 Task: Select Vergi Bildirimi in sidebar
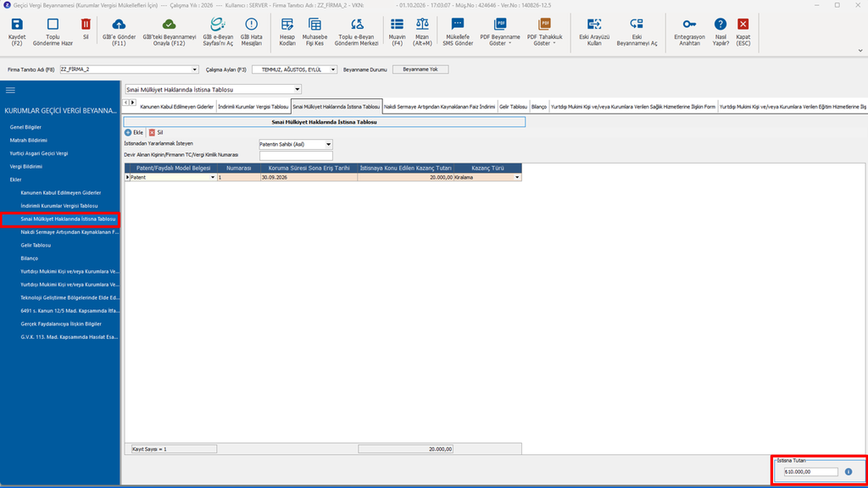pos(26,167)
